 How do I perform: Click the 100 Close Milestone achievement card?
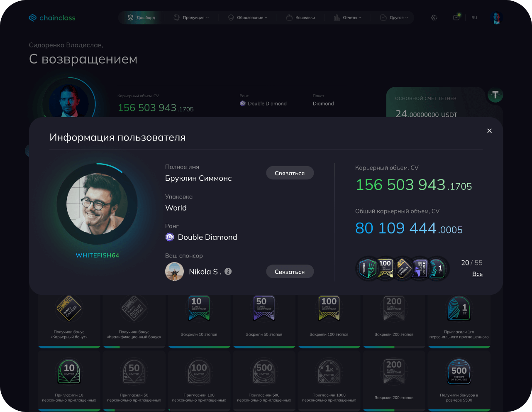point(329,321)
